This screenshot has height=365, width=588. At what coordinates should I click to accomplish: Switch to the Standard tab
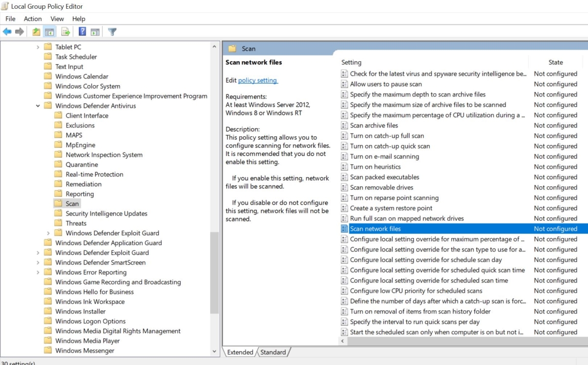273,352
